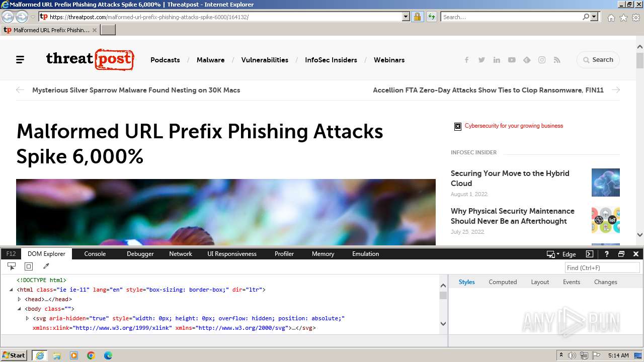Open IE Tools gear menu
This screenshot has height=362, width=644.
pyautogui.click(x=636, y=17)
